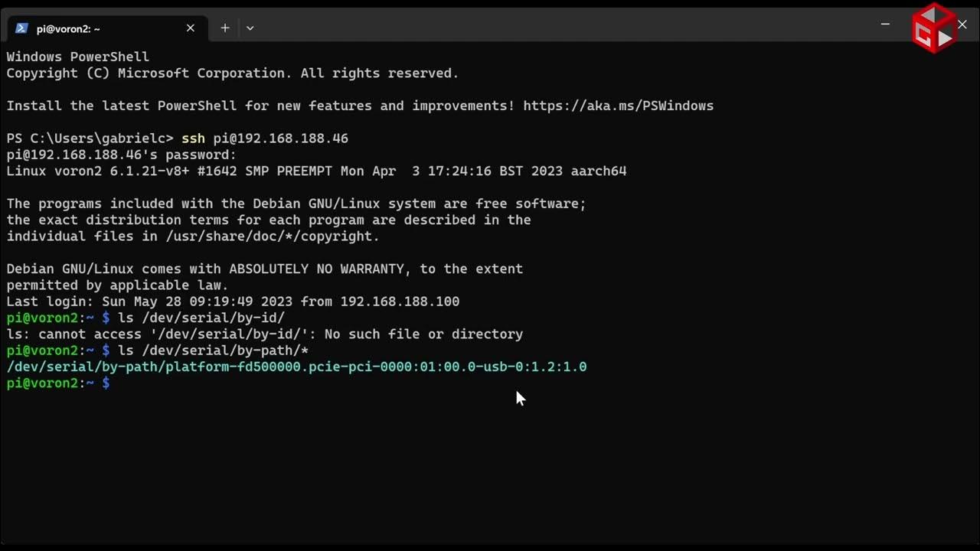Select the pi@voron2: ~ tab title
Image resolution: width=980 pixels, height=551 pixels.
pyautogui.click(x=68, y=28)
